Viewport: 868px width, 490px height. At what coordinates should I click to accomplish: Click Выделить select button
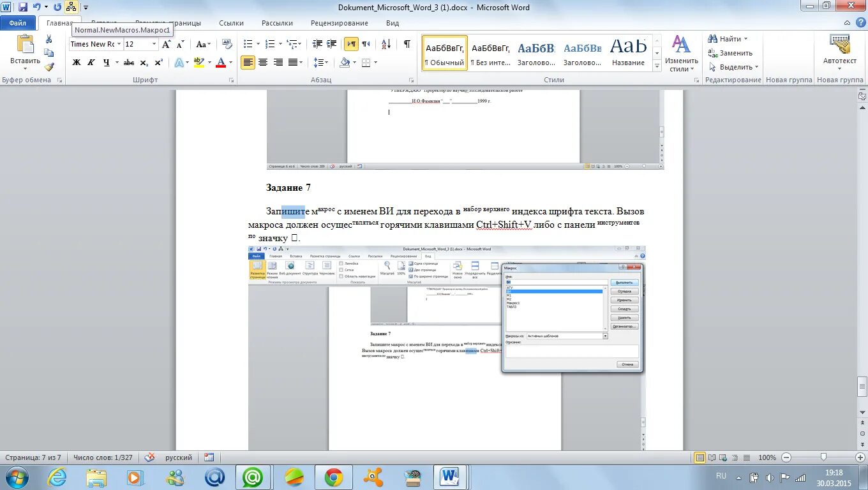[x=733, y=67]
